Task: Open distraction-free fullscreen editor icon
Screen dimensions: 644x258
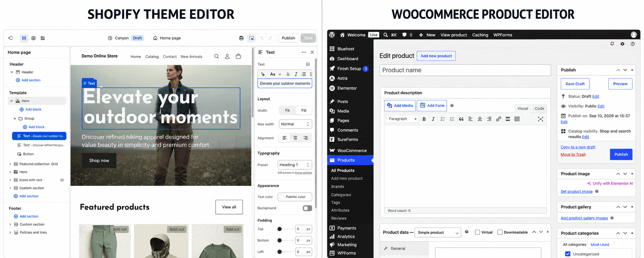Action: point(540,119)
